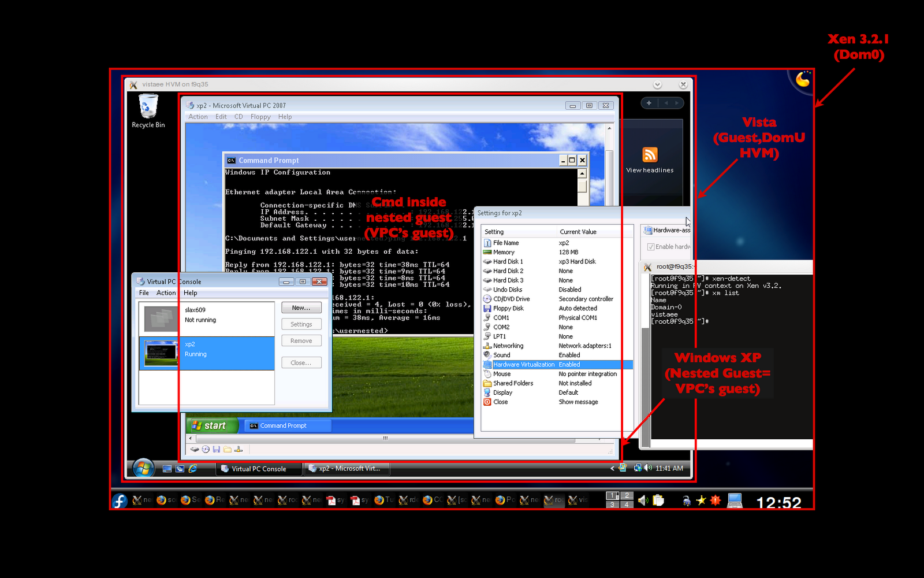Screen dimensions: 924x578
Task: Click the Vista tray network icon
Action: click(x=638, y=468)
